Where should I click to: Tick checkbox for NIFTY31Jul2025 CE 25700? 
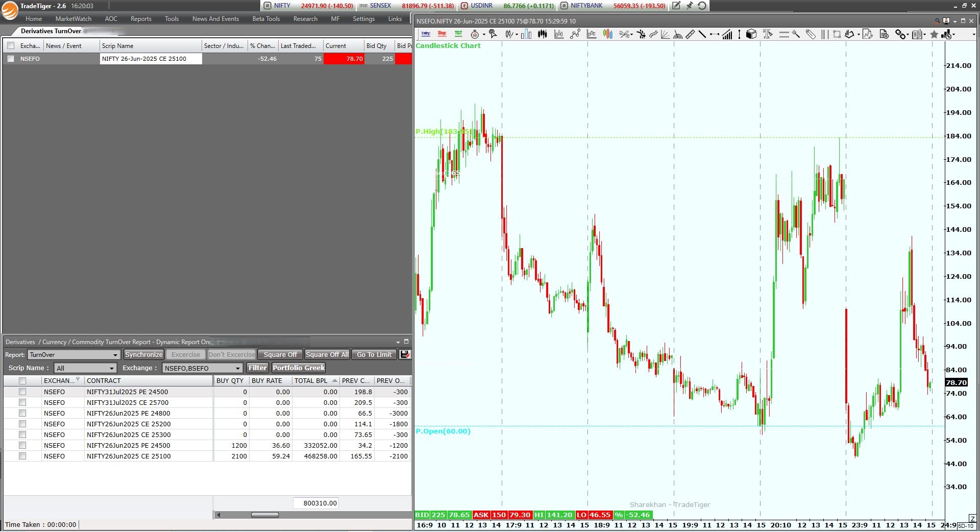[22, 402]
